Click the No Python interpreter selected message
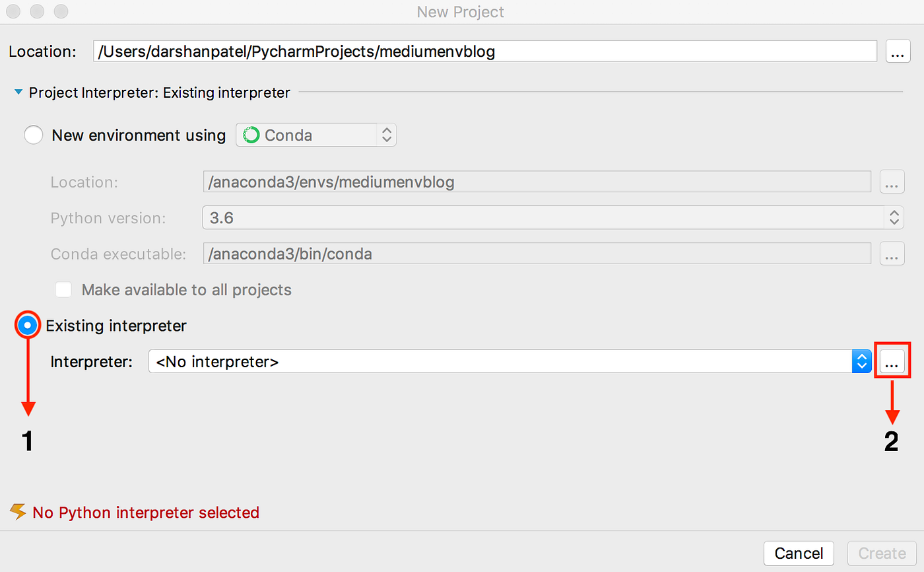Screen dimensions: 924x572 (147, 512)
